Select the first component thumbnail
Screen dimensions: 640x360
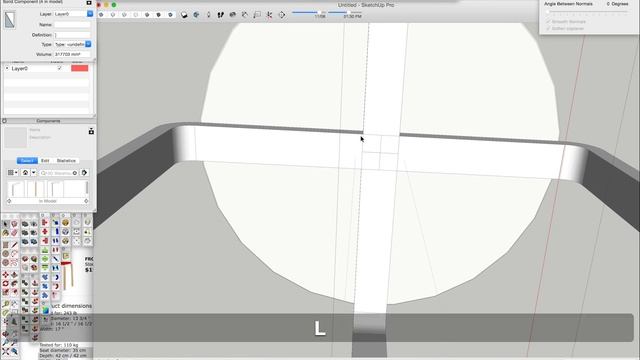(16, 189)
